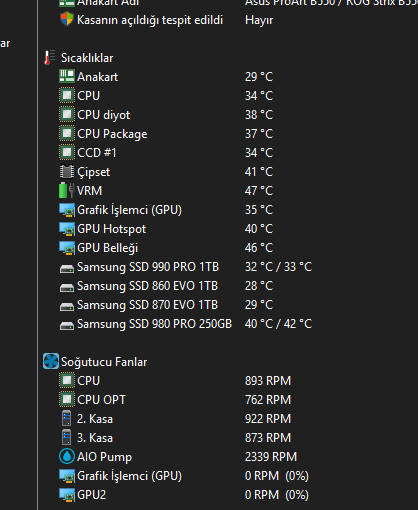This screenshot has width=418, height=510.
Task: Click the motherboard icon next to Anakart temperature
Action: (x=67, y=76)
